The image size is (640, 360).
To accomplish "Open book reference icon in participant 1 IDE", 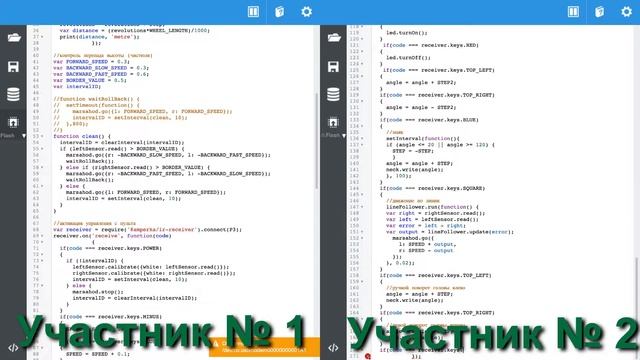I will tap(280, 11).
